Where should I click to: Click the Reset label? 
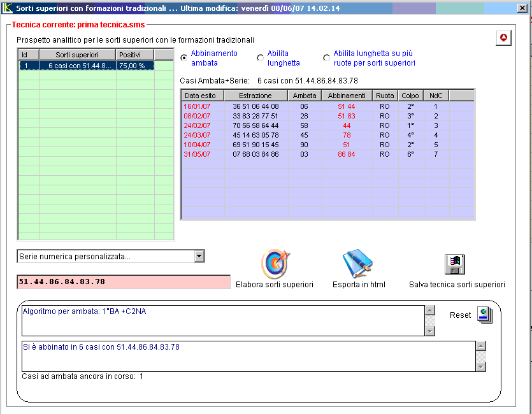click(461, 315)
